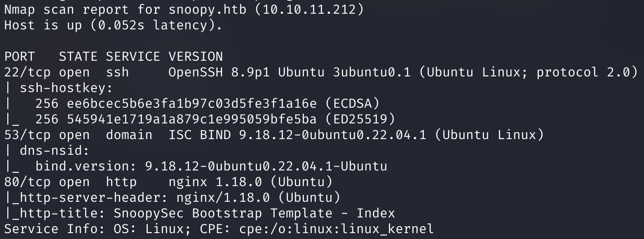Click the bind.version output line
The image size is (644, 239).
[211, 166]
